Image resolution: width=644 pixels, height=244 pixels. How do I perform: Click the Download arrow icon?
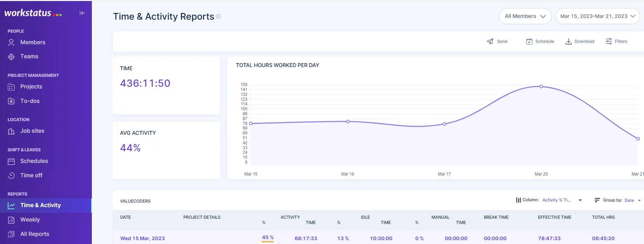[569, 41]
